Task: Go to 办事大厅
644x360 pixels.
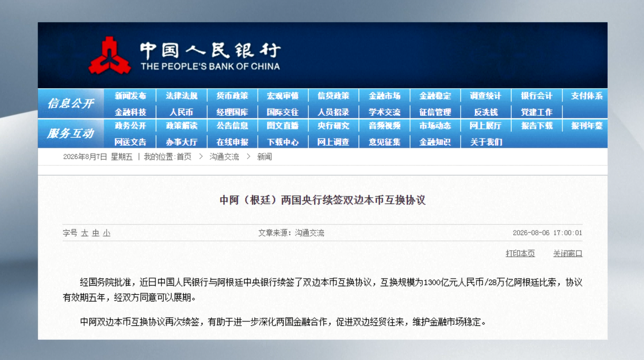Action: [x=181, y=142]
